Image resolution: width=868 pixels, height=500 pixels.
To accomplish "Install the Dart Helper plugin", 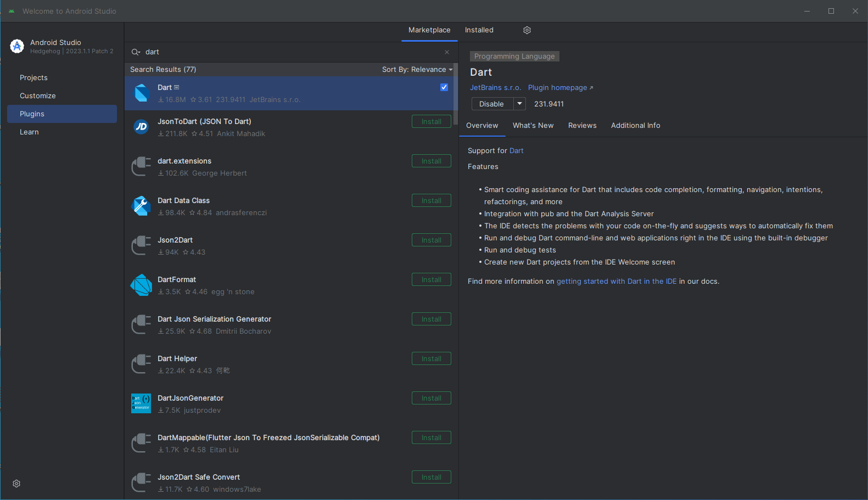I will click(432, 359).
